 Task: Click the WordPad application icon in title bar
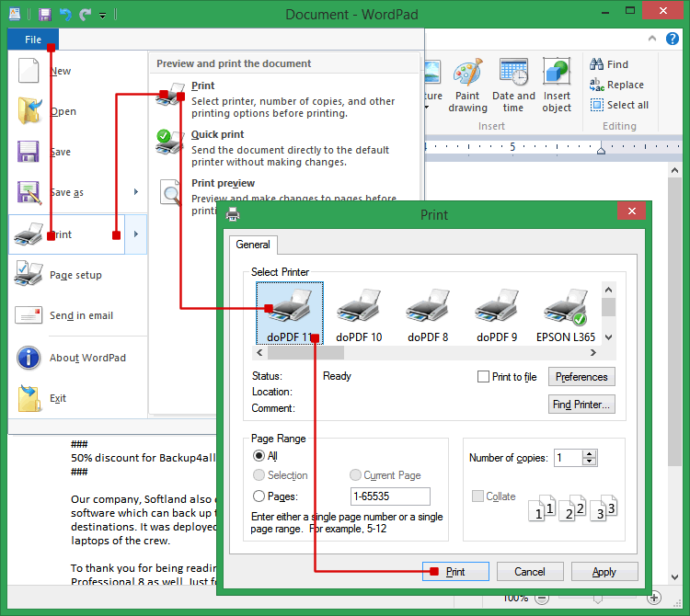point(15,15)
